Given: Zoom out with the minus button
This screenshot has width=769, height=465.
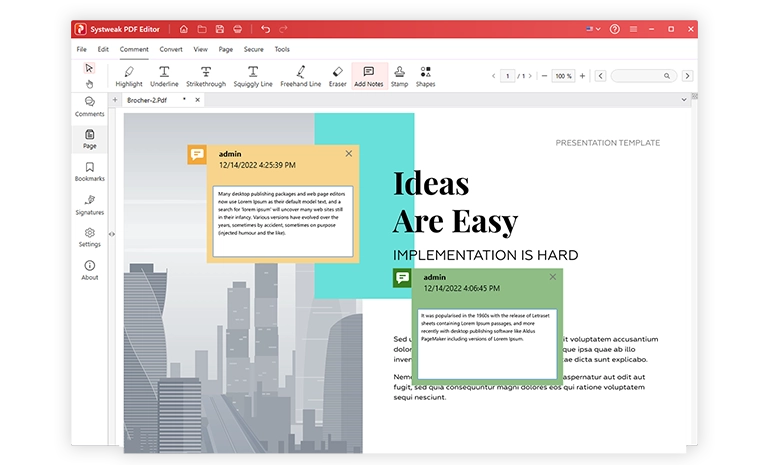Looking at the screenshot, I should (x=544, y=76).
